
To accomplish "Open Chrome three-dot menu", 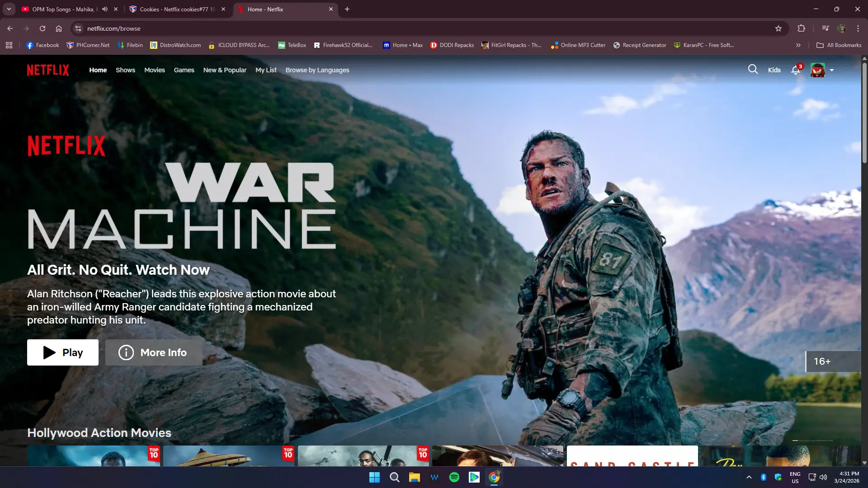I will pos(858,28).
